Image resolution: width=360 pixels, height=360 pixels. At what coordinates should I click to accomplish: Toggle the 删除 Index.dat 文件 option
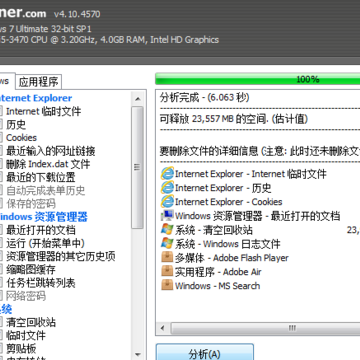point(1,164)
